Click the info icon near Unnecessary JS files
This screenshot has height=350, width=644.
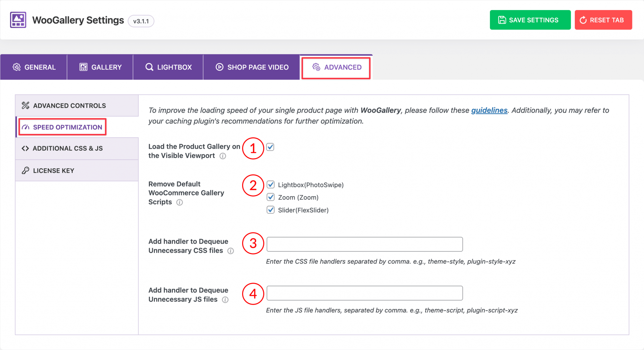[225, 300]
